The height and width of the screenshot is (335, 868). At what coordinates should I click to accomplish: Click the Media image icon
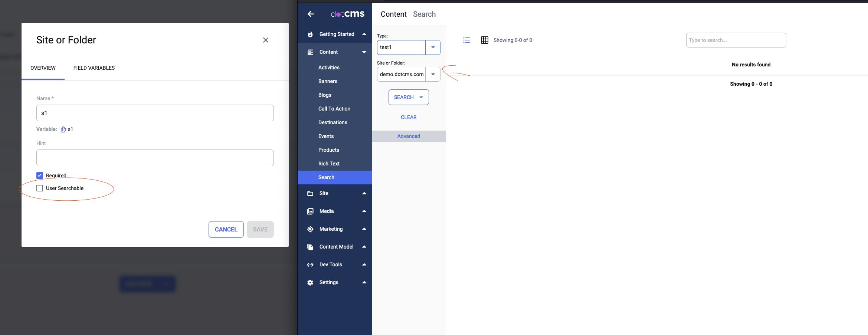(x=310, y=211)
